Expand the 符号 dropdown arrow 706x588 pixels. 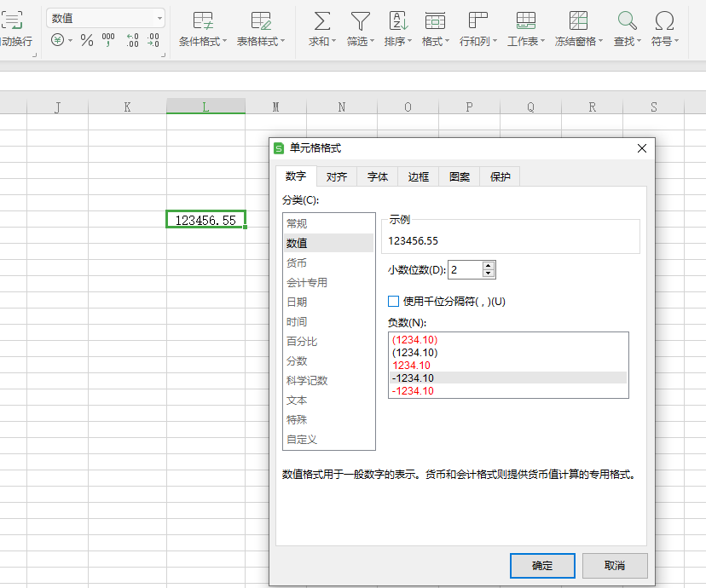(x=676, y=42)
